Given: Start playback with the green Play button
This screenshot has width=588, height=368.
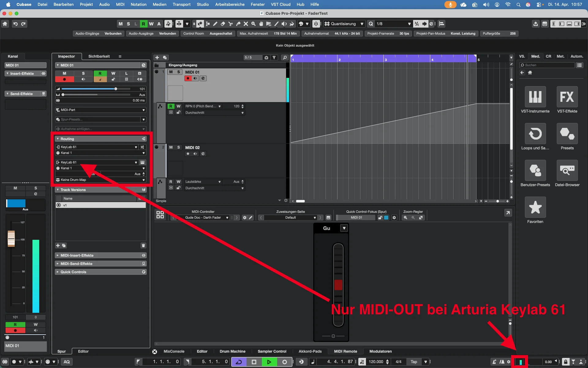Looking at the screenshot, I should click(x=269, y=362).
